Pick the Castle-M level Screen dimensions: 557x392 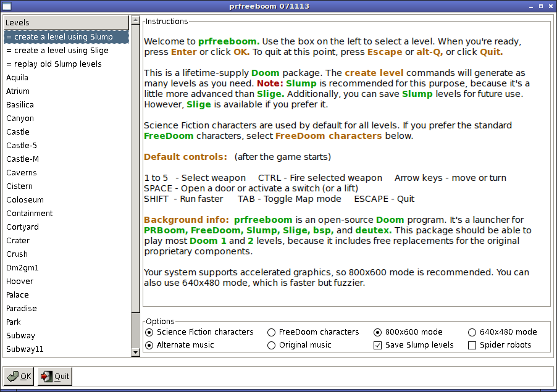pos(67,159)
